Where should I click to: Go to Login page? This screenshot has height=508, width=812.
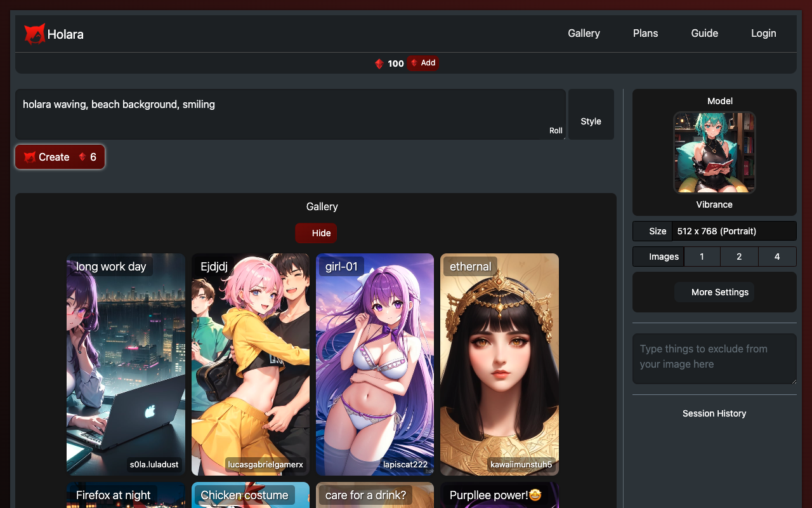click(x=763, y=33)
